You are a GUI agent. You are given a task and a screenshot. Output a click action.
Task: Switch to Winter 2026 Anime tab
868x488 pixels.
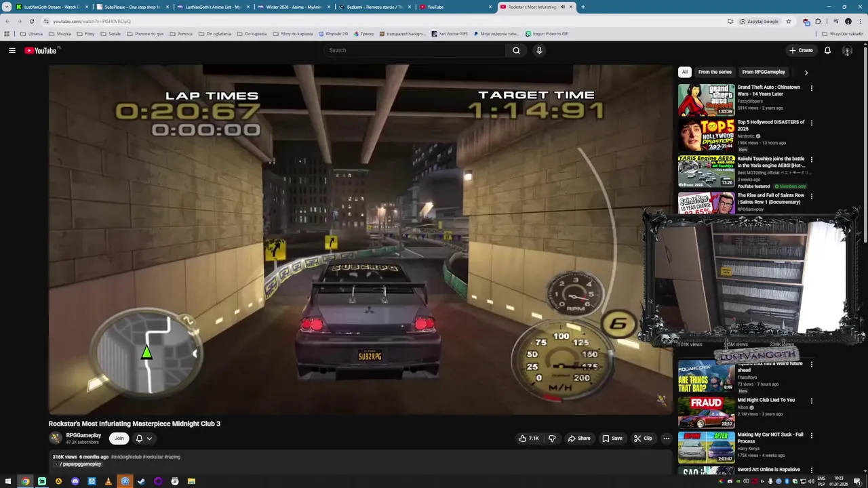click(293, 7)
